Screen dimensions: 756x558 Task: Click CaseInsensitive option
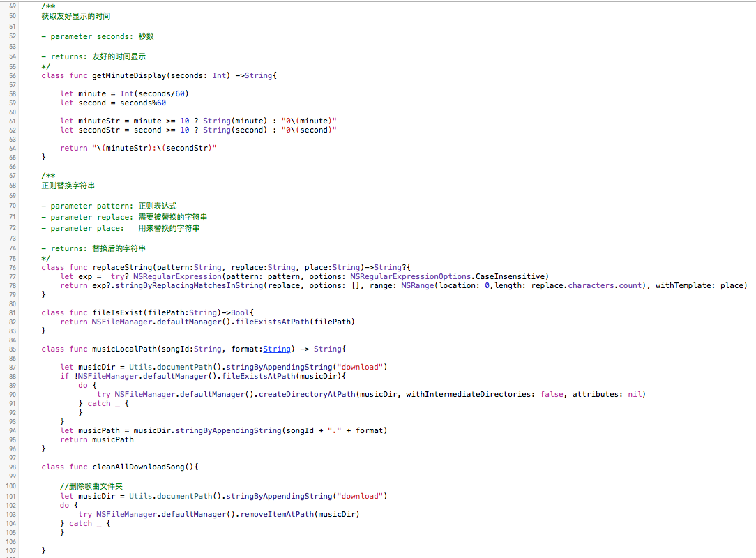511,276
